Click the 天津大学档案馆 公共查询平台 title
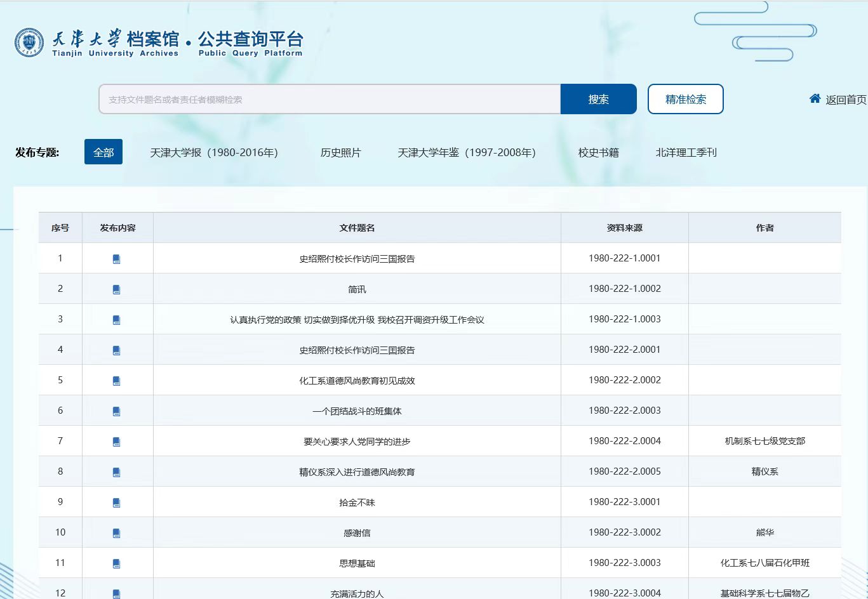The image size is (868, 599). [x=178, y=43]
